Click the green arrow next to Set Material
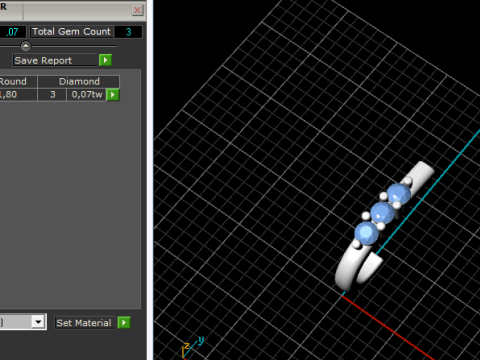 pyautogui.click(x=124, y=322)
